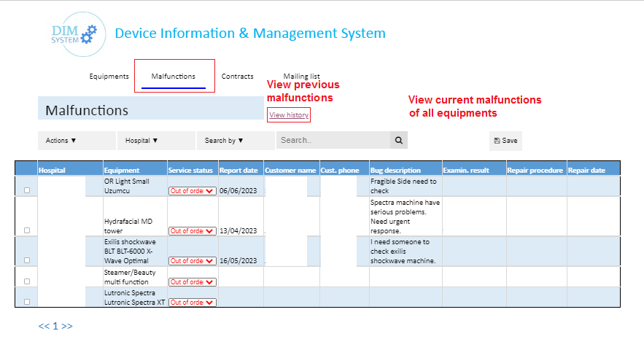644x339 pixels.
Task: Change service status for OR Light Small
Action: 193,191
